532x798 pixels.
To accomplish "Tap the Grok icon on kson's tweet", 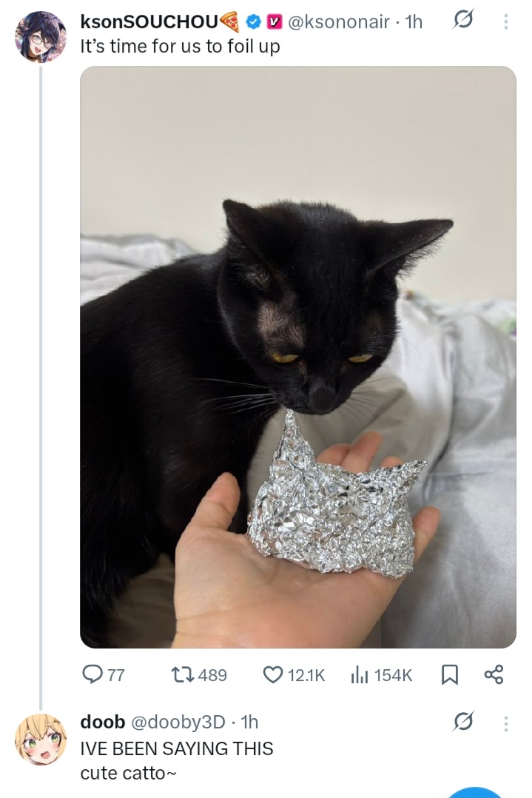I will [463, 21].
